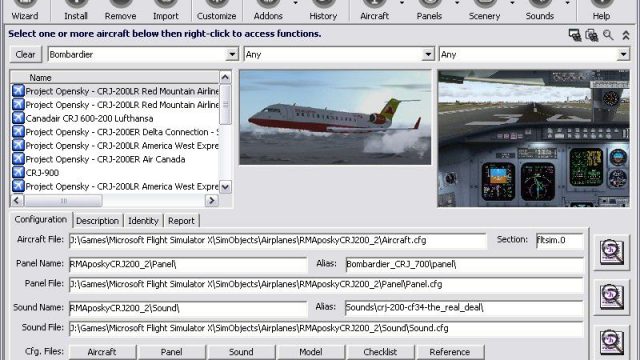Click the horizontal scroll-left arrow
This screenshot has width=640, height=360.
pyautogui.click(x=16, y=200)
